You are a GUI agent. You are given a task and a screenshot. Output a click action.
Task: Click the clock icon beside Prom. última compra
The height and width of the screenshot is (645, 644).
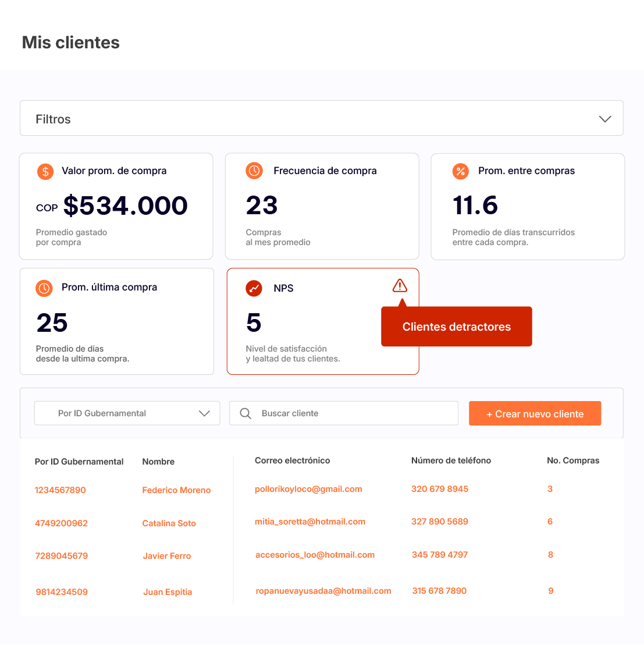[x=44, y=288]
